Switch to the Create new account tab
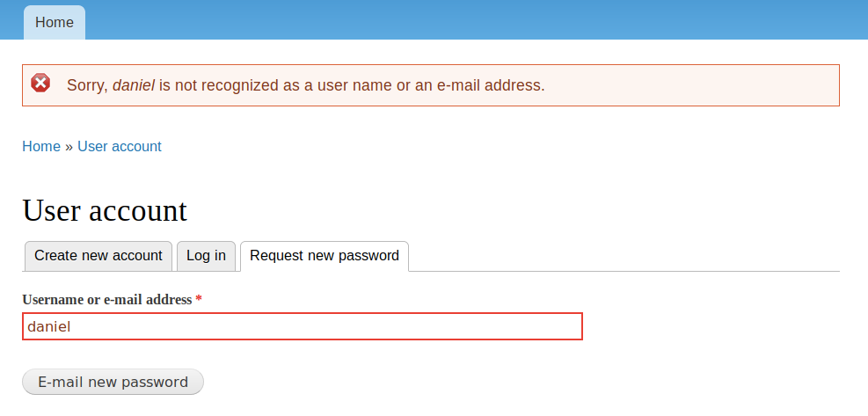Screen dimensions: 868x416 click(x=98, y=256)
